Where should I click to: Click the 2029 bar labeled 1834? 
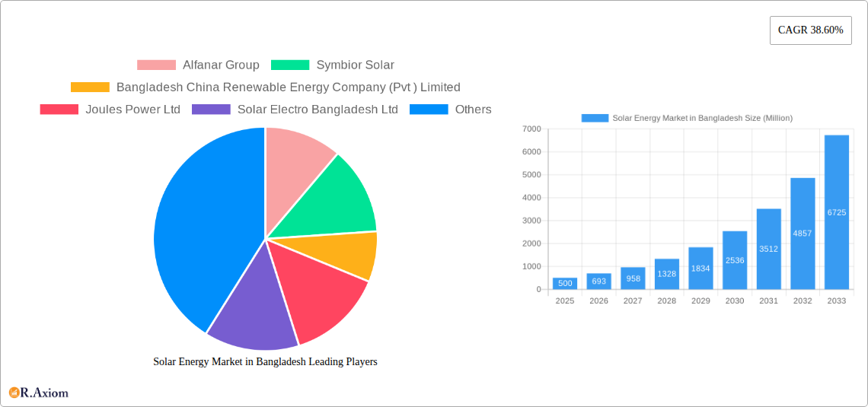point(700,269)
